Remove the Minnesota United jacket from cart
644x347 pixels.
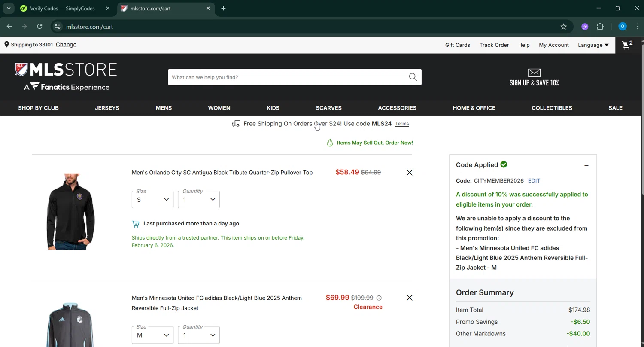[409, 298]
